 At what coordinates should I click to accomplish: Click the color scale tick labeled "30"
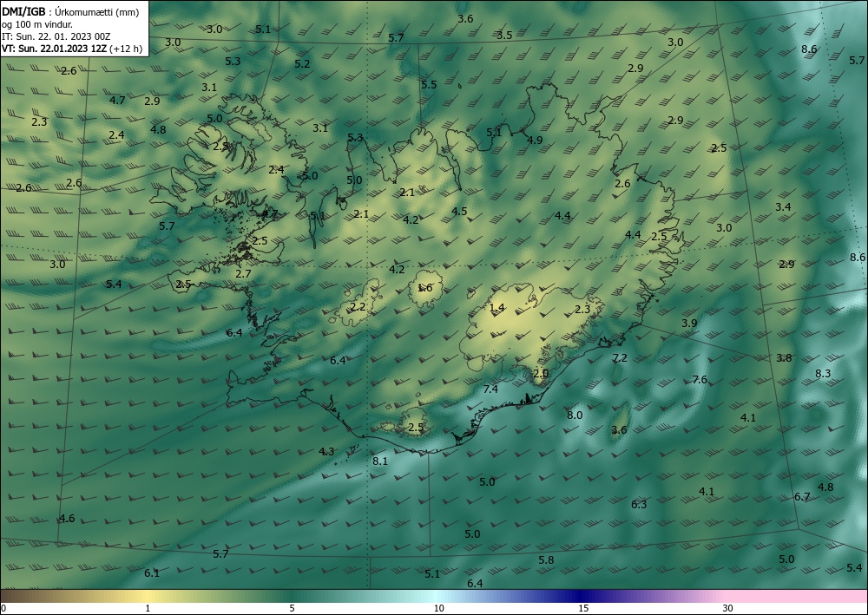[728, 608]
